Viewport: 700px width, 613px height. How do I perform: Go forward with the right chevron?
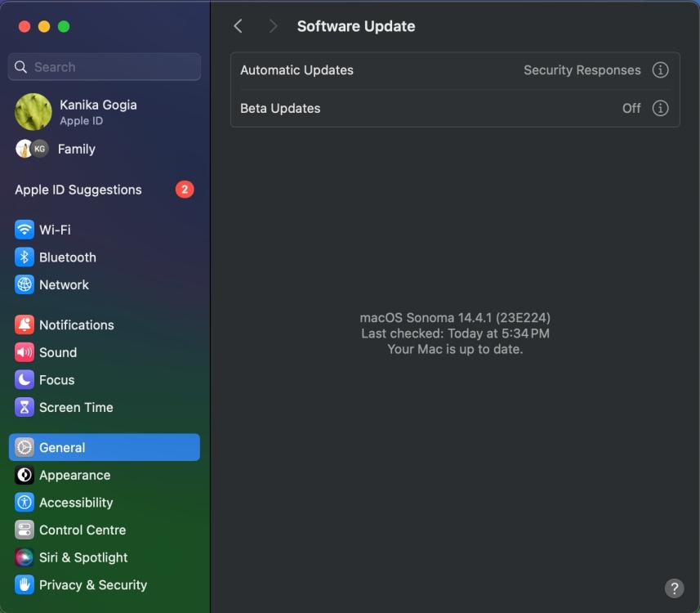click(273, 26)
